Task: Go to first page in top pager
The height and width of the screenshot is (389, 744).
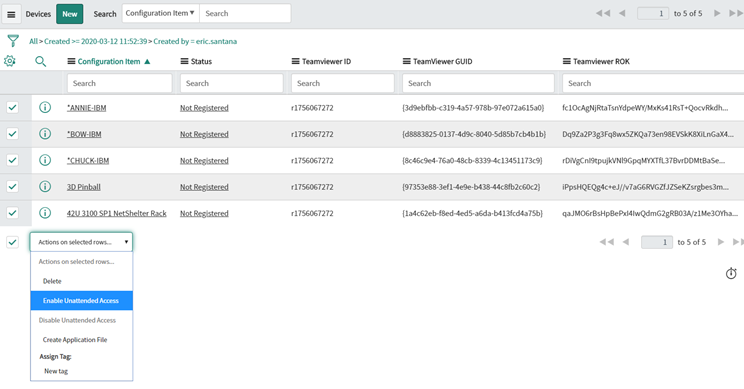Action: coord(603,13)
